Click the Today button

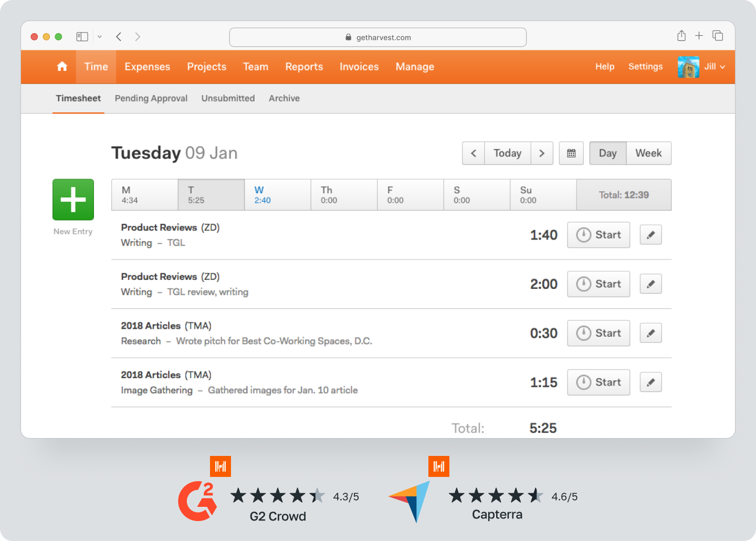[507, 153]
